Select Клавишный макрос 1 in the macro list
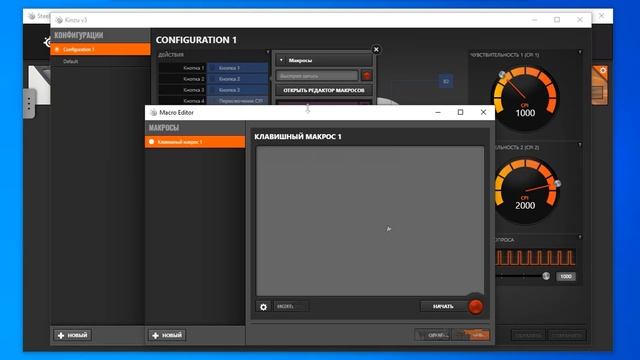640x360 pixels. [195, 142]
